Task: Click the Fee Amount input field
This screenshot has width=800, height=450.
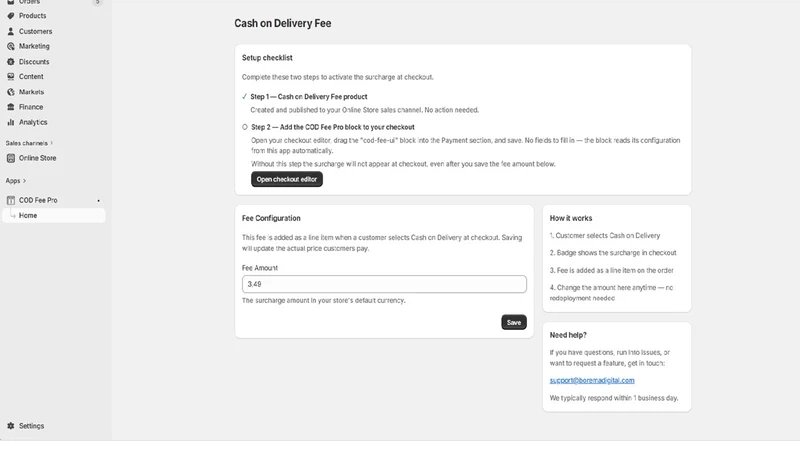Action: [384, 284]
